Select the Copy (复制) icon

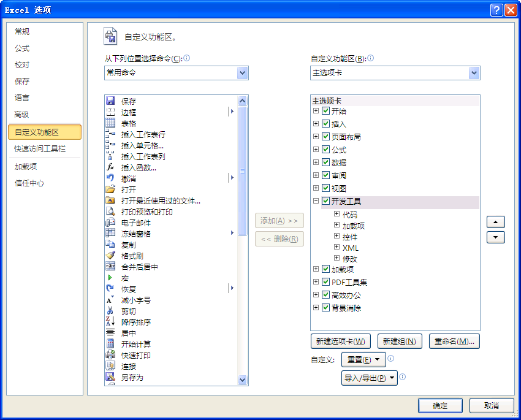[x=110, y=244]
